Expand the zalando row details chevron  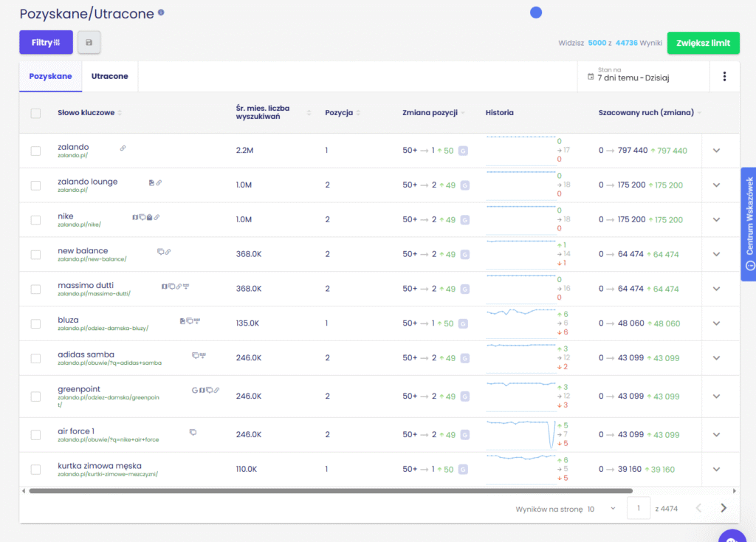coord(716,151)
